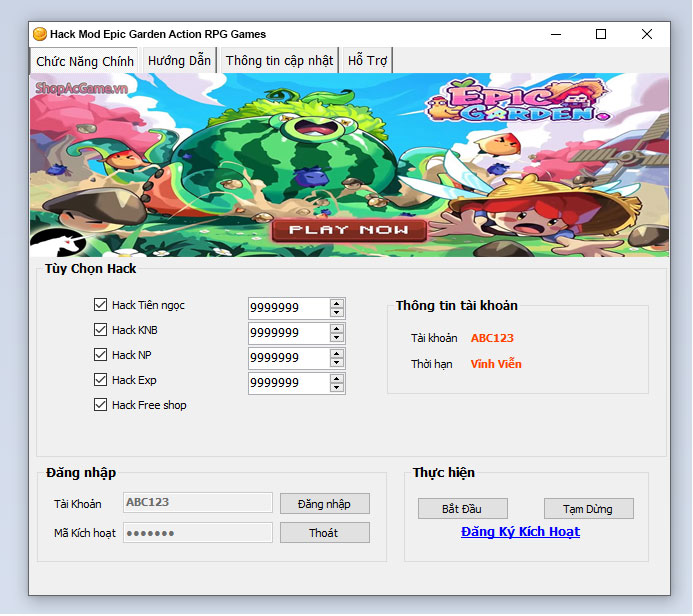
Task: Toggle Hack Free shop checkbox
Action: pos(100,405)
